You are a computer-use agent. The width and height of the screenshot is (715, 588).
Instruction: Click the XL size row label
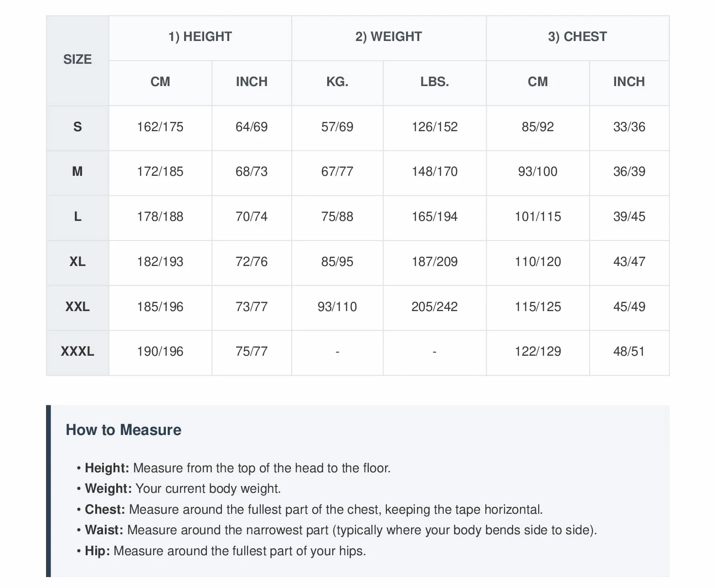point(77,262)
